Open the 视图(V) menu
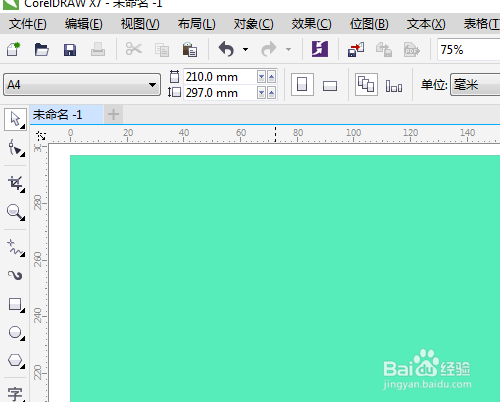The image size is (500, 402). pyautogui.click(x=140, y=24)
